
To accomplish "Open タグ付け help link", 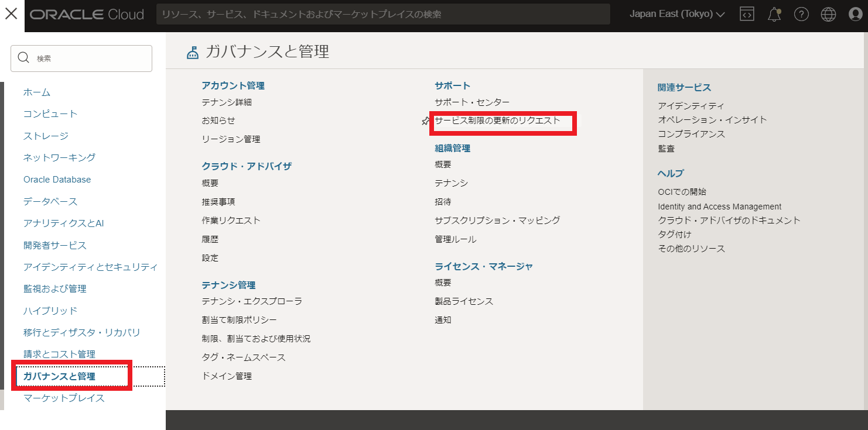I will pyautogui.click(x=675, y=235).
